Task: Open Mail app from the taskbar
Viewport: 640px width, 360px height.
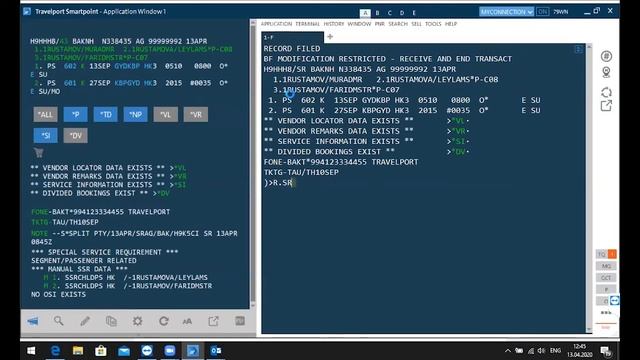Action: (124, 351)
